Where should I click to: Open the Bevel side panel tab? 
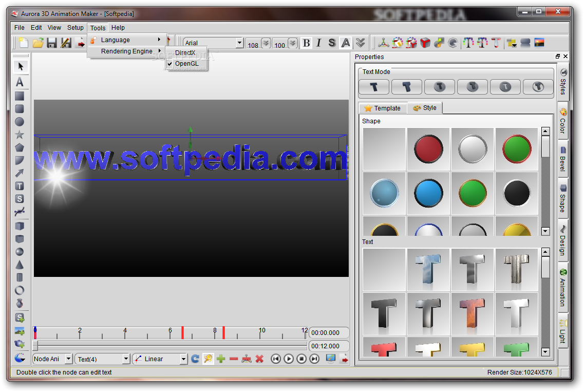pos(563,159)
